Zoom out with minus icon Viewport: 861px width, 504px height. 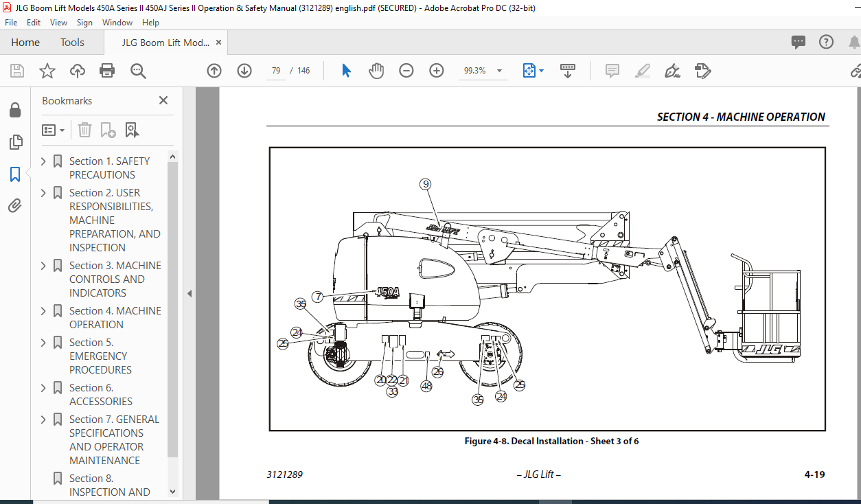[x=406, y=71]
